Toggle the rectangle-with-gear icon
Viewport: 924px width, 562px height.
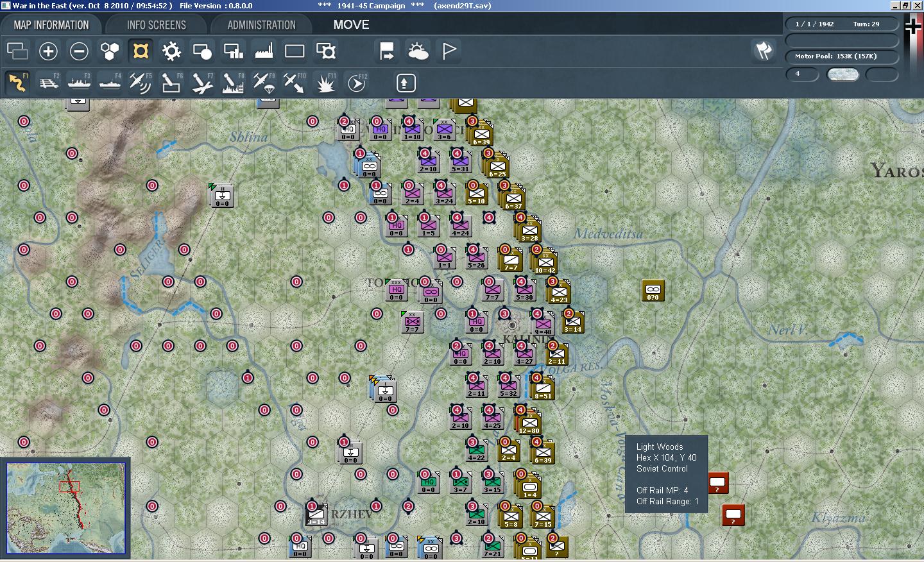click(x=325, y=51)
